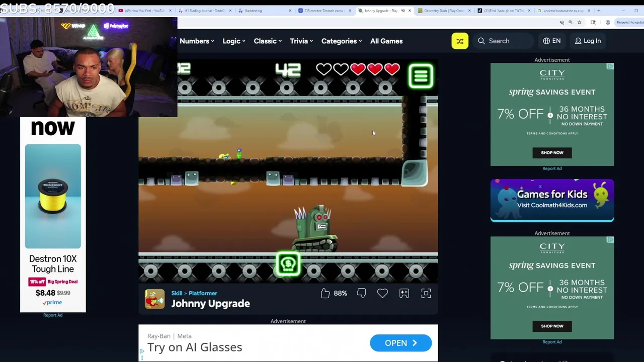This screenshot has height=362, width=644.
Task: Click the green shop icon in game floor
Action: pos(288,265)
